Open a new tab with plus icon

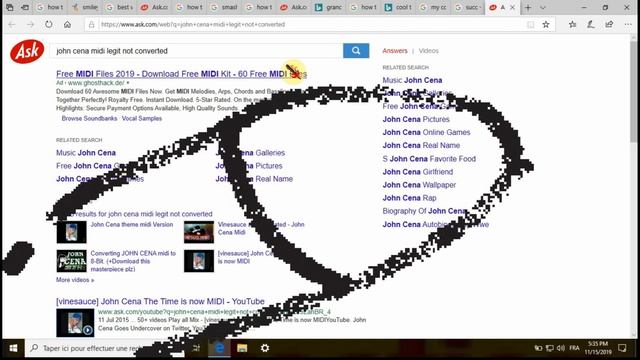[x=528, y=7]
